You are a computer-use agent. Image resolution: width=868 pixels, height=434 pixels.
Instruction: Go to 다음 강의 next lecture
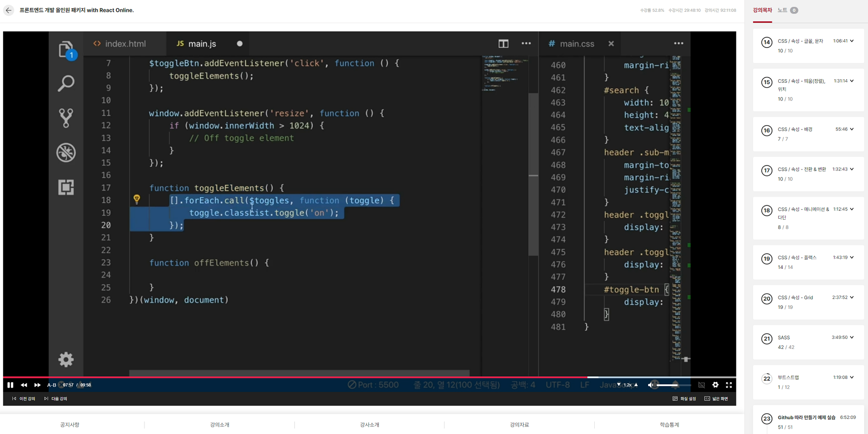(x=56, y=399)
